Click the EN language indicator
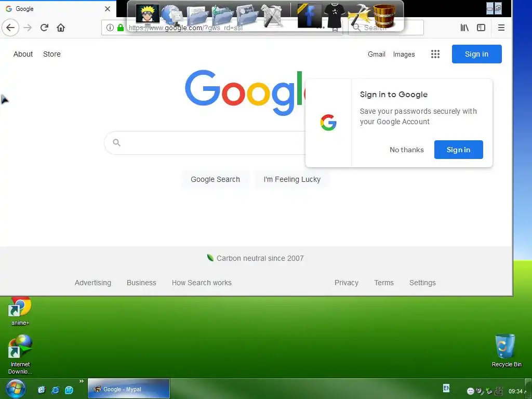Image resolution: width=532 pixels, height=399 pixels. (446, 388)
